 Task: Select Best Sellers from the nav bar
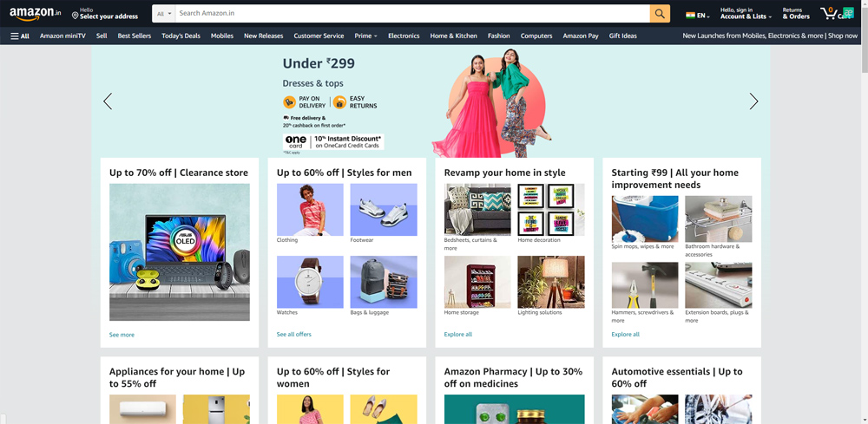(x=134, y=36)
